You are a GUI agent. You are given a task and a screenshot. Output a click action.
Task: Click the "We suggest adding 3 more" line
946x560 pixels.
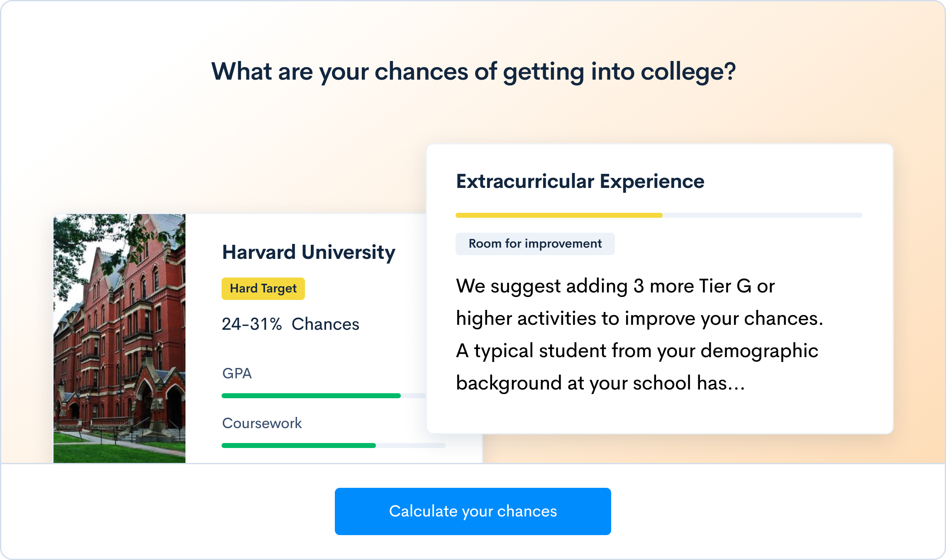(615, 286)
